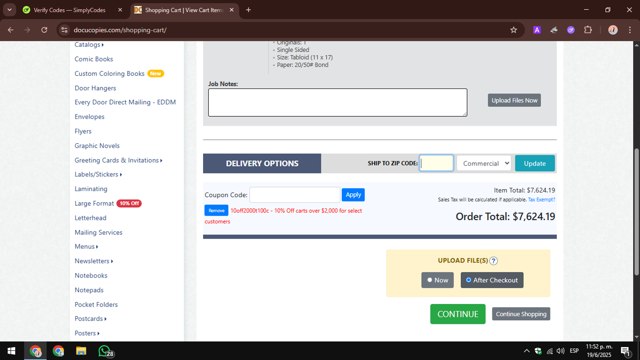Click the green CONTINUE button
640x360 pixels.
[x=458, y=314]
